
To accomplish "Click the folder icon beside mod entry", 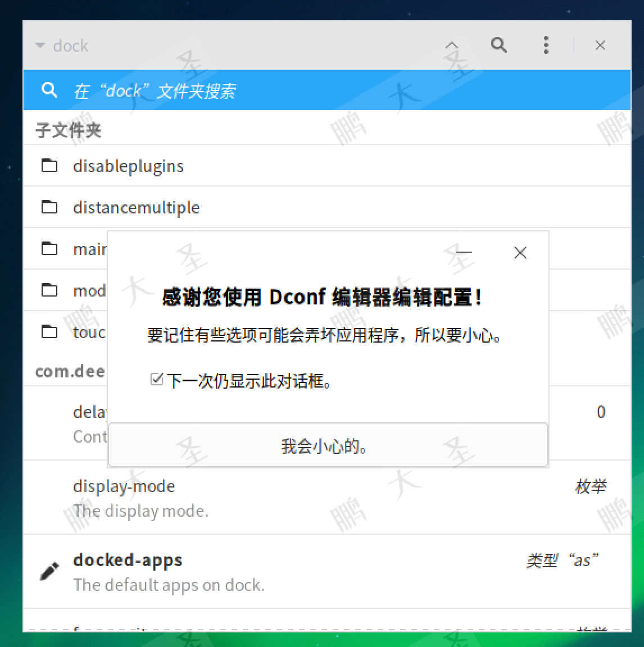I will pos(49,290).
